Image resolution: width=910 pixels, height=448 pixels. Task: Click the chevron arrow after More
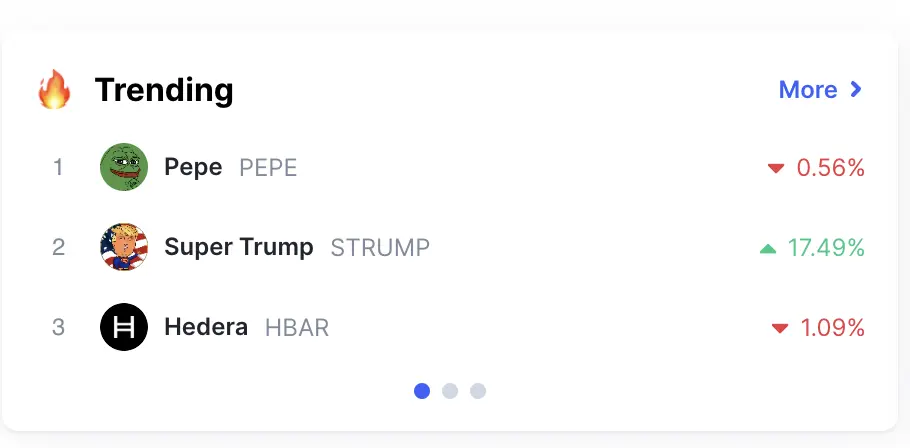pyautogui.click(x=856, y=89)
